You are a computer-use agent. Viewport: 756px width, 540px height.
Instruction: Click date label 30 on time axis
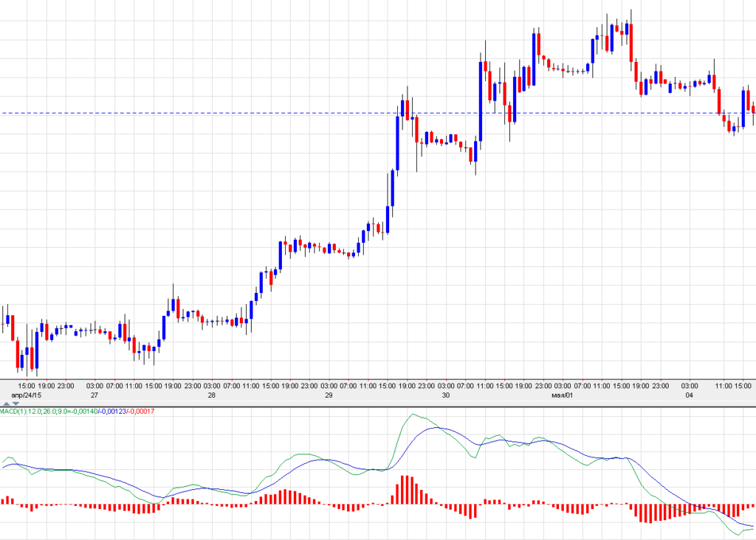click(x=446, y=395)
